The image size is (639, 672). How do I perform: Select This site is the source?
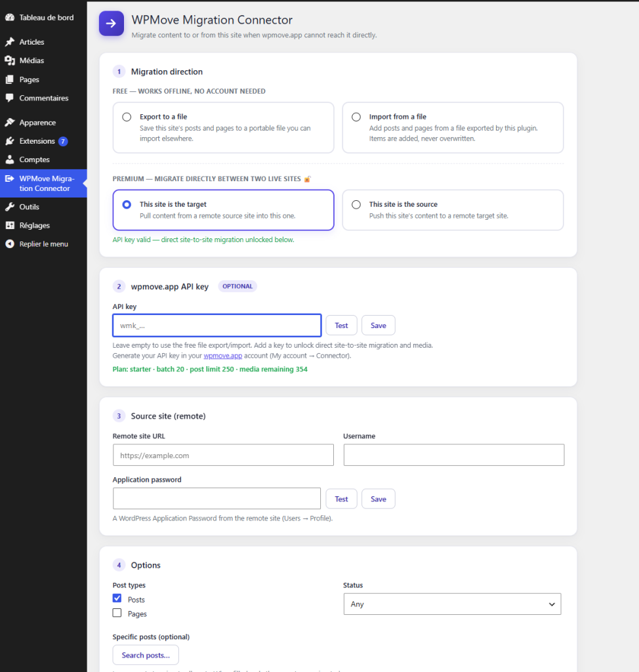click(356, 205)
